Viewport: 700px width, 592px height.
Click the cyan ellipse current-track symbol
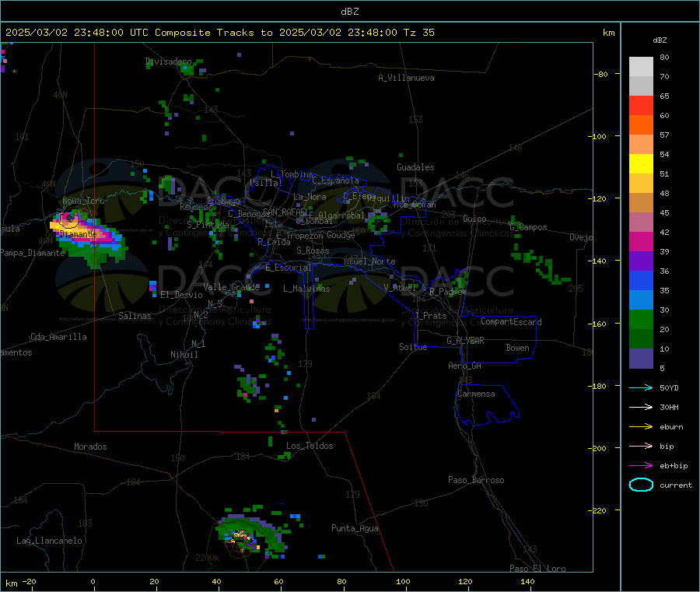tap(641, 485)
